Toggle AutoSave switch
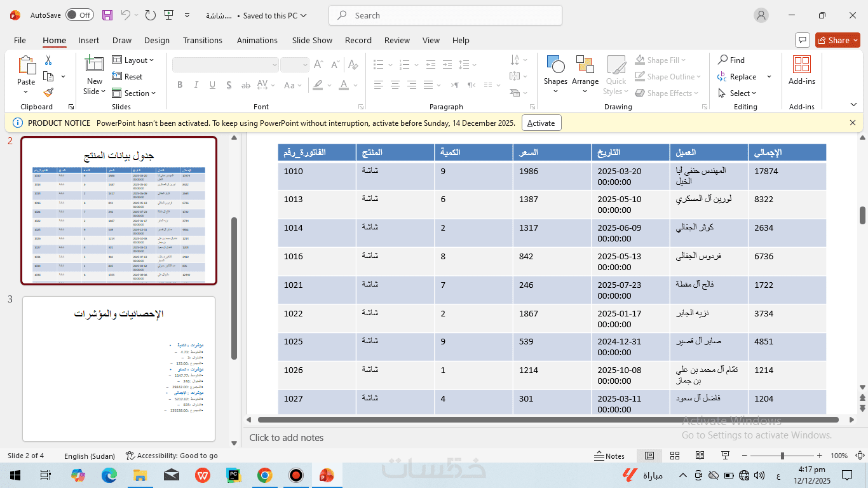 (79, 15)
